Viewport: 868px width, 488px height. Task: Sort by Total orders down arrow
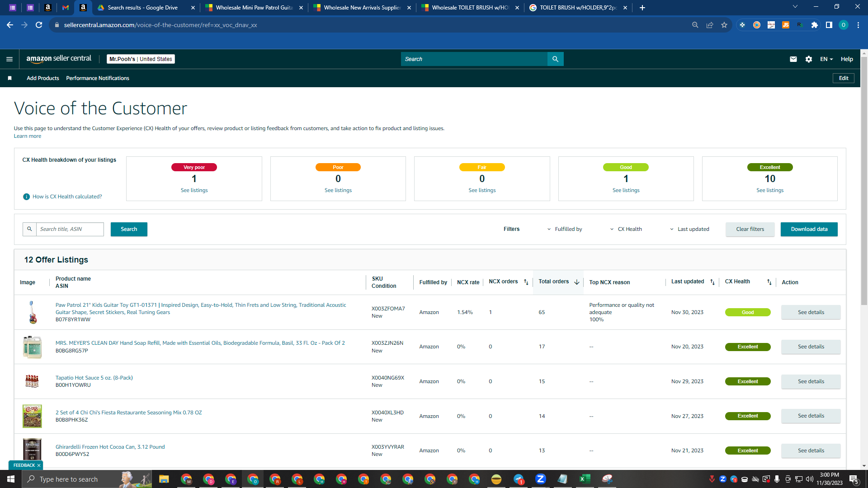577,282
